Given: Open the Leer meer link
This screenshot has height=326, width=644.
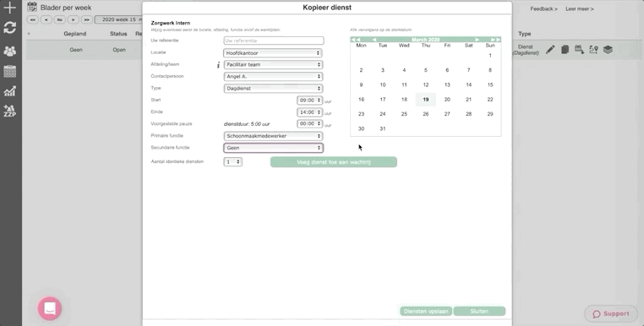Looking at the screenshot, I should (579, 8).
